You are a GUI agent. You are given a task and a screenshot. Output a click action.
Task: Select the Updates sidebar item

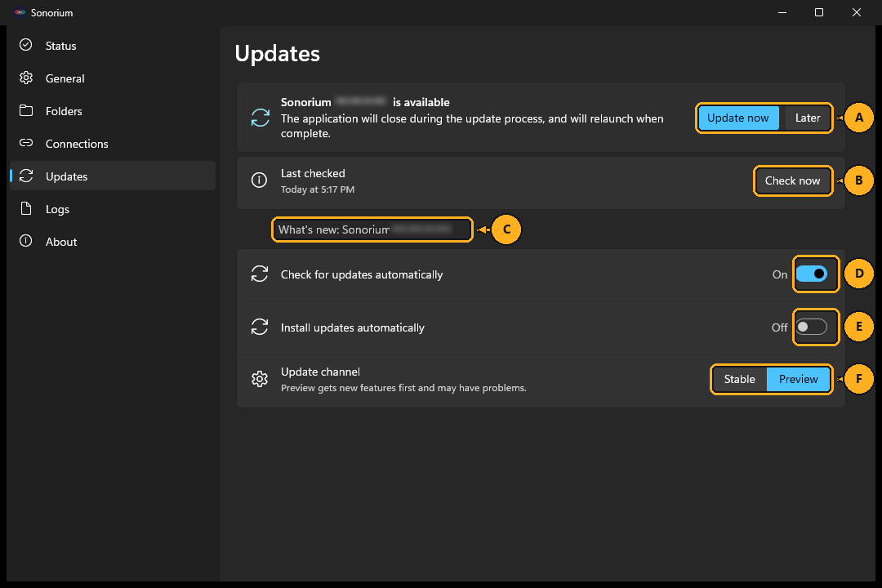[x=113, y=176]
